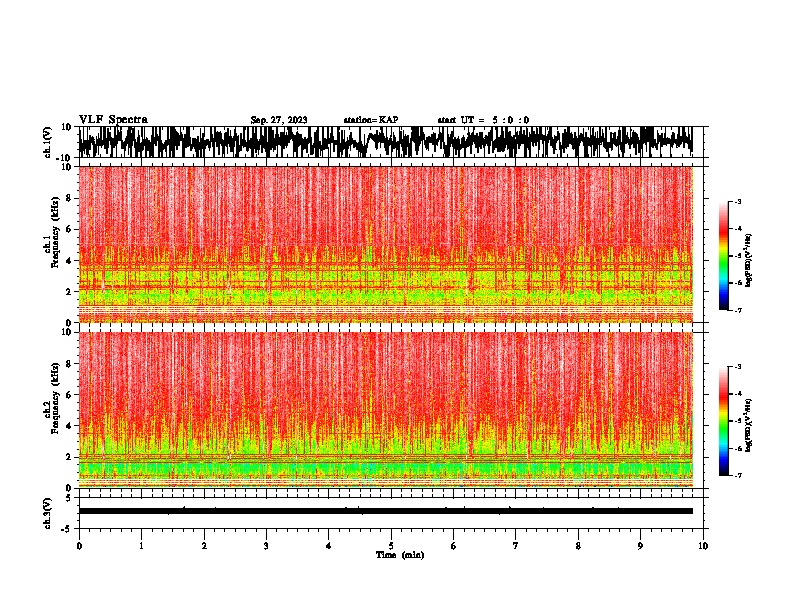
Task: Click time axis tick label "6"
Action: point(454,546)
